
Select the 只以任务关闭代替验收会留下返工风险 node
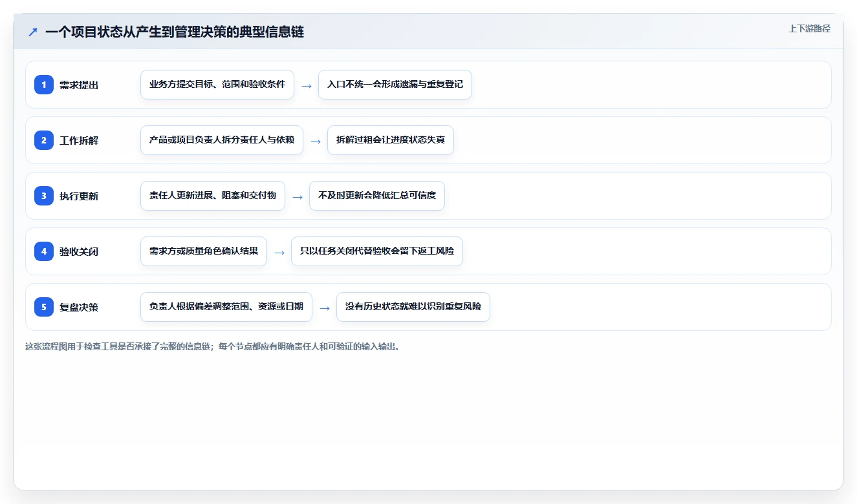[377, 251]
